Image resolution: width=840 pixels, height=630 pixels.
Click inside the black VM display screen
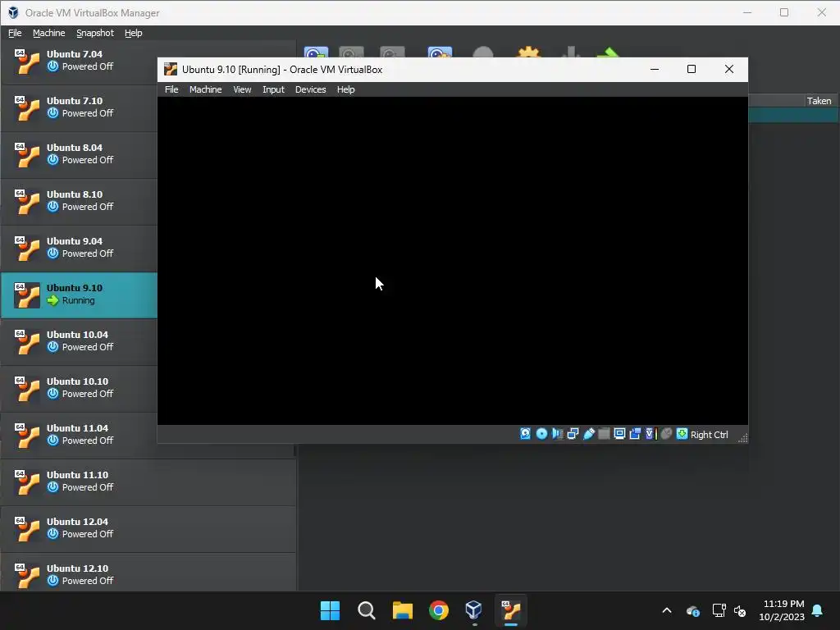[x=453, y=261]
